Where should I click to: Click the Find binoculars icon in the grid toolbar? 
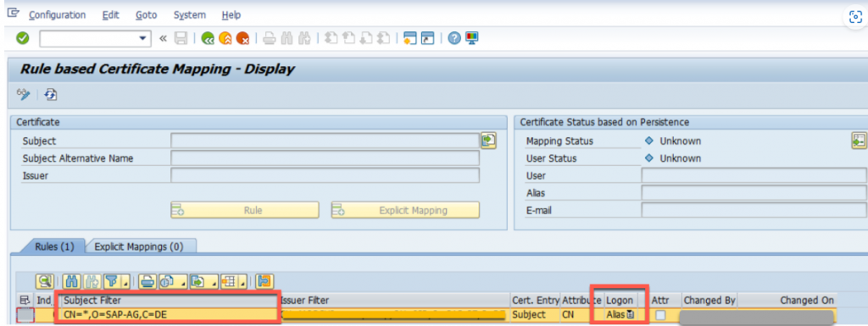[x=72, y=282]
